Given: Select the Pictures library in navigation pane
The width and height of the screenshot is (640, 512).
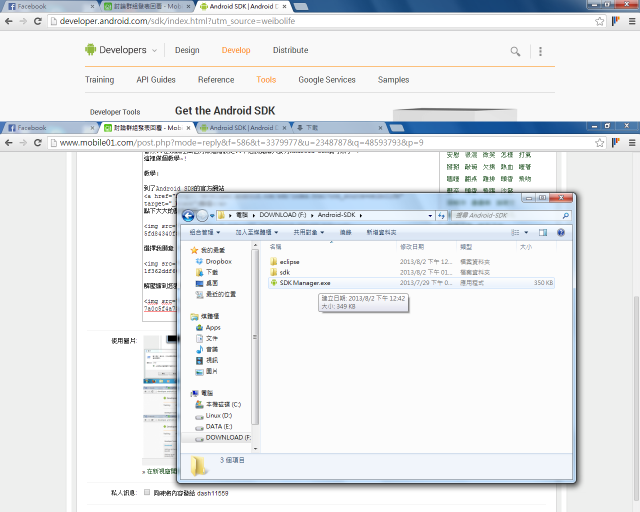Looking at the screenshot, I should point(207,372).
